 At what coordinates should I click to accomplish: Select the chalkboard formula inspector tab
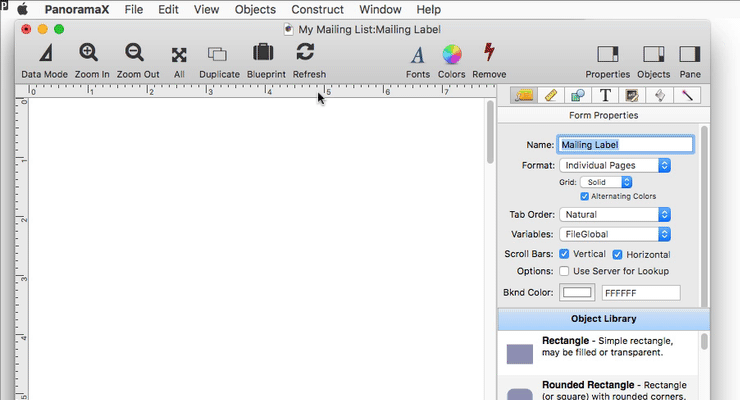[x=632, y=95]
